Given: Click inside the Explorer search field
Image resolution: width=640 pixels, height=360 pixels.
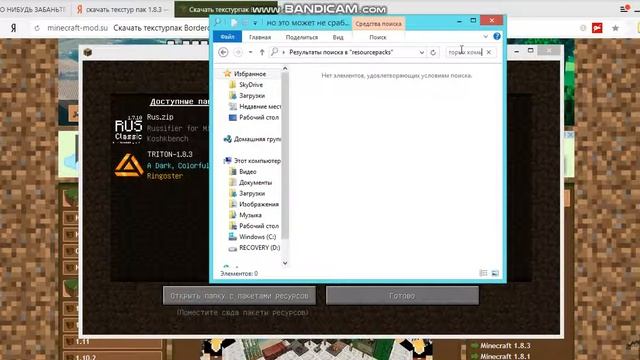Looking at the screenshot, I should coord(466,52).
